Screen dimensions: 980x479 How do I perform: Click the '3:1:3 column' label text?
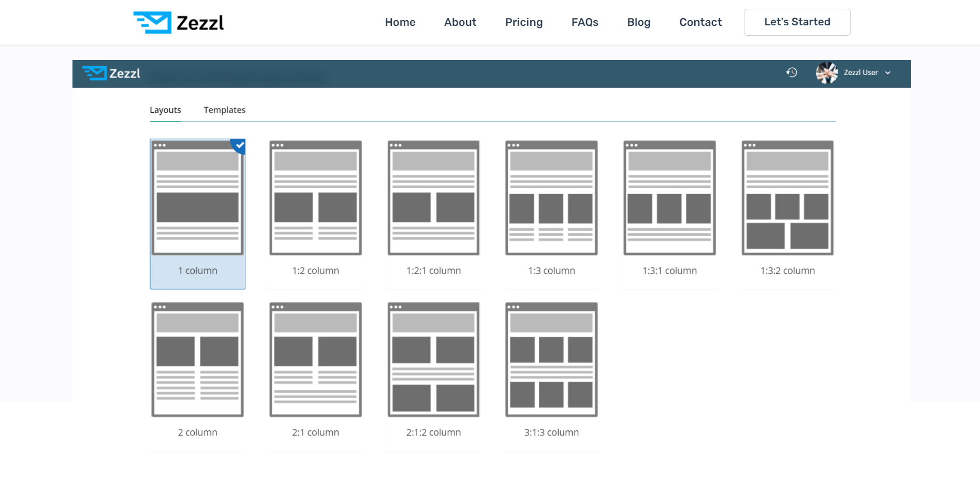click(x=552, y=432)
